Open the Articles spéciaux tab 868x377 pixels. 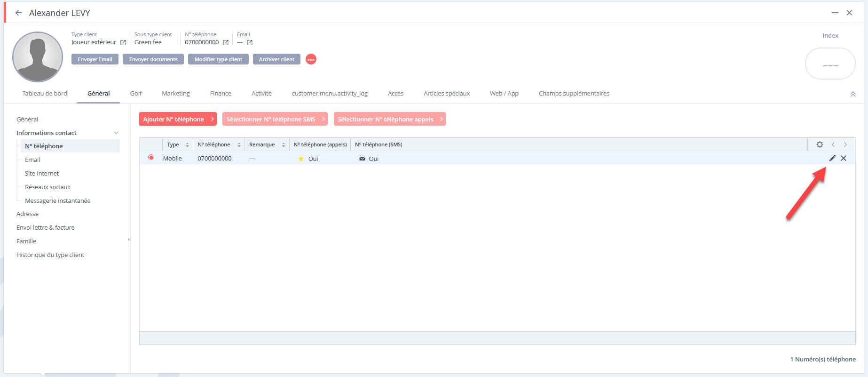(x=447, y=93)
